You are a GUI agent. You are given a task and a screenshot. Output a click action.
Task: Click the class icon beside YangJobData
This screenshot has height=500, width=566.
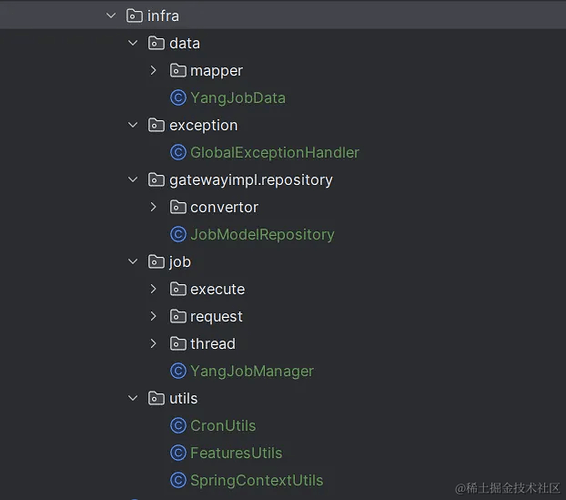(178, 98)
